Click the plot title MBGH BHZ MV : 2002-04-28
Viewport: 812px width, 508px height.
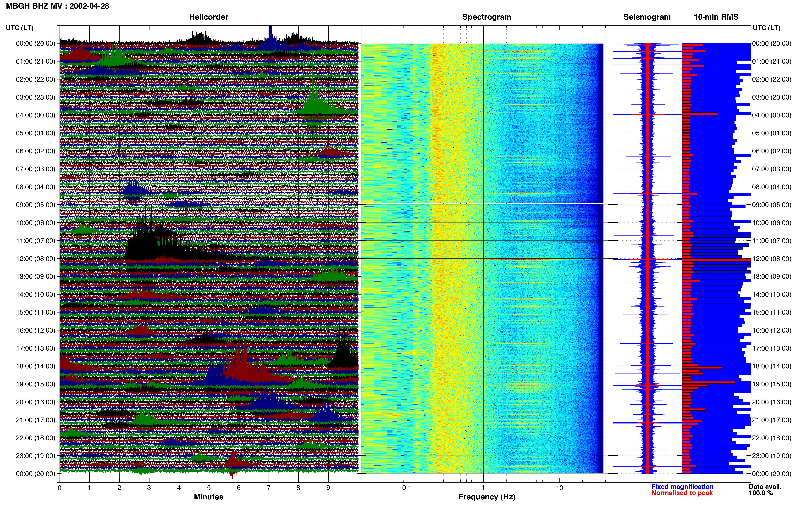point(57,6)
